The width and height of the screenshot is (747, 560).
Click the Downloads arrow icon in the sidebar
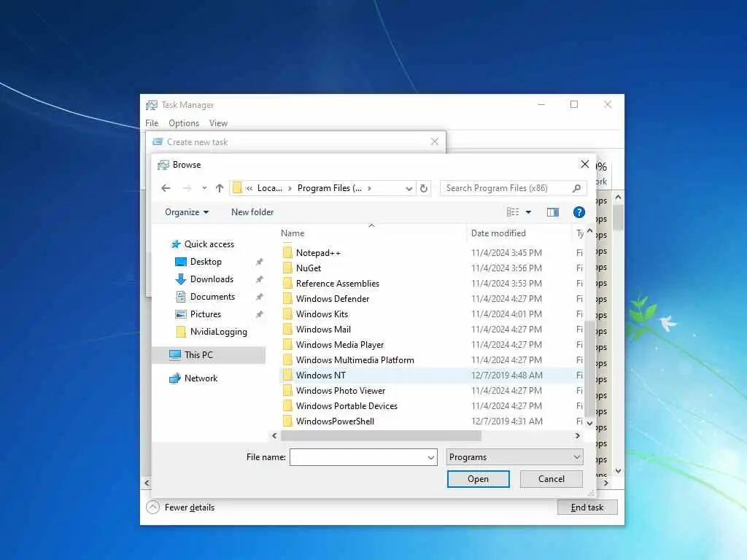click(x=181, y=279)
